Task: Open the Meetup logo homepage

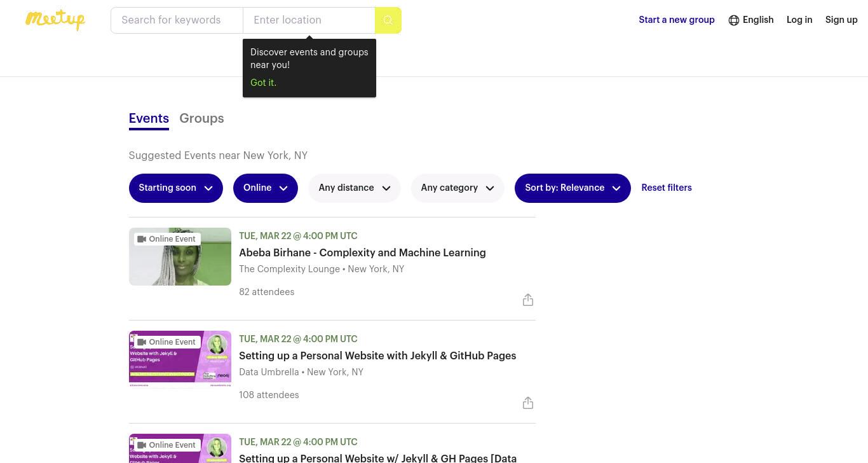Action: (55, 20)
